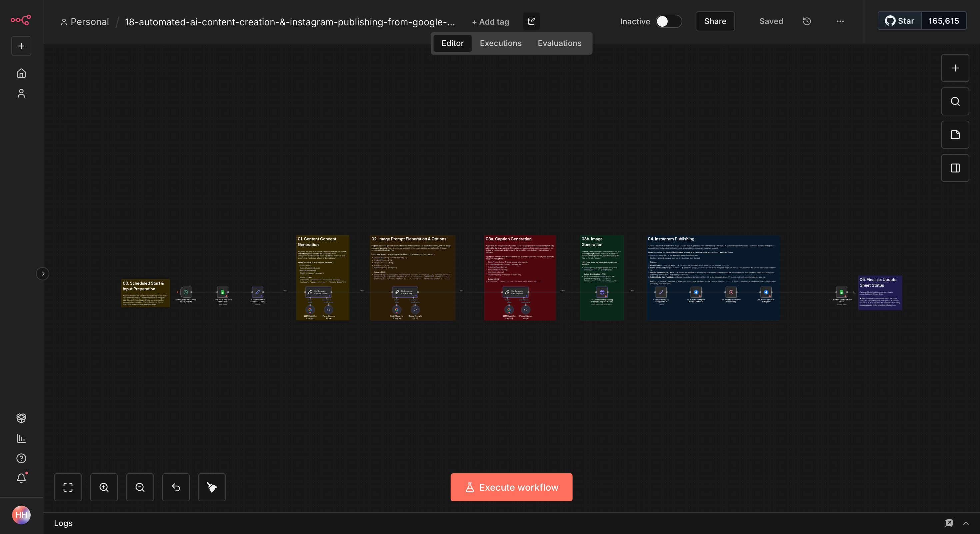Star the project on GitHub
980x534 pixels.
899,21
